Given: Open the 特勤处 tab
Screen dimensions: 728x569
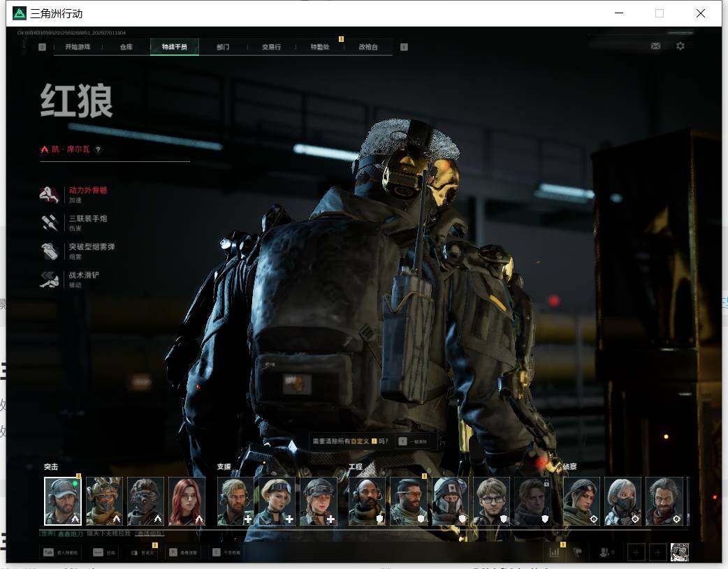Looking at the screenshot, I should tap(320, 47).
